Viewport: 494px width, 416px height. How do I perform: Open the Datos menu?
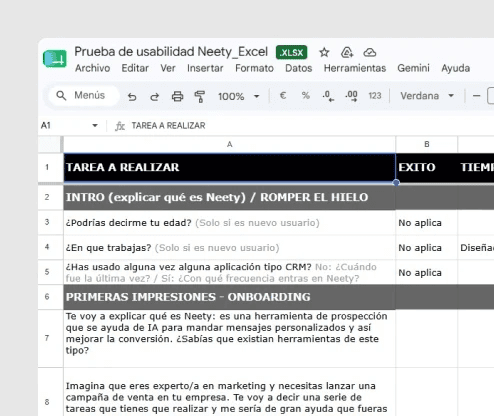pyautogui.click(x=298, y=68)
